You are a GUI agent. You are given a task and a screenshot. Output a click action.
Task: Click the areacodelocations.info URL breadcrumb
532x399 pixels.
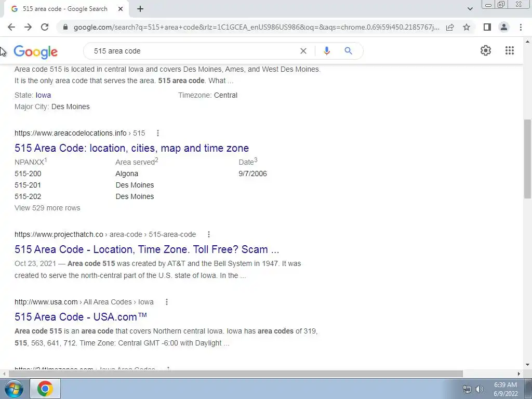click(x=79, y=133)
